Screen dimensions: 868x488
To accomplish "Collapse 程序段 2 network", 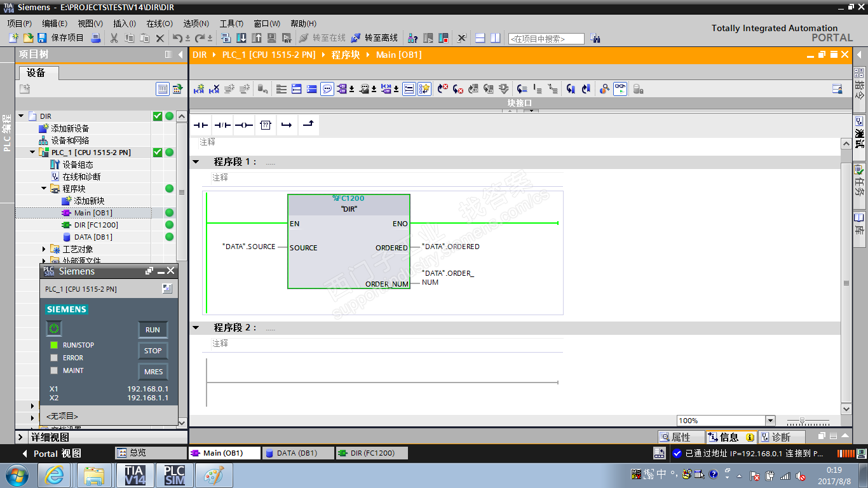I will (x=196, y=328).
